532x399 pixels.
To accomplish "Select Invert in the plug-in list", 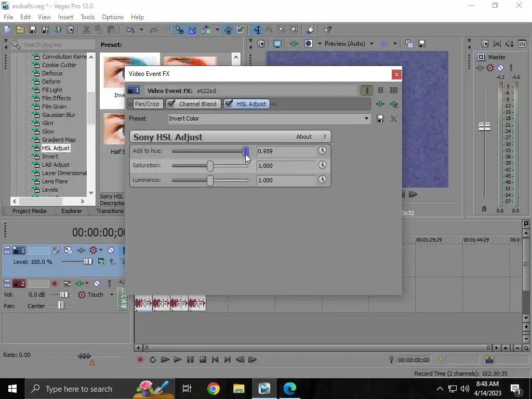I will [x=50, y=156].
